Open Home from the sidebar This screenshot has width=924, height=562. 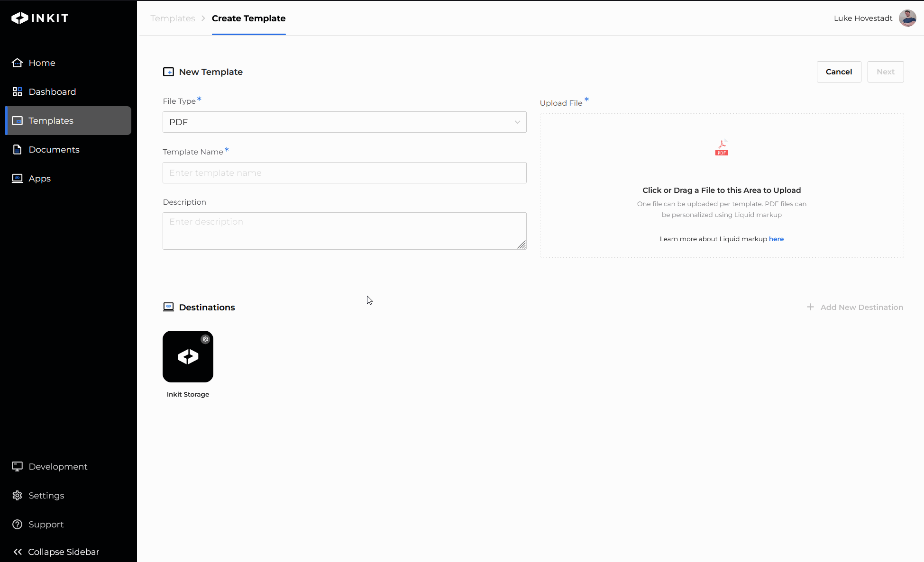coord(42,63)
